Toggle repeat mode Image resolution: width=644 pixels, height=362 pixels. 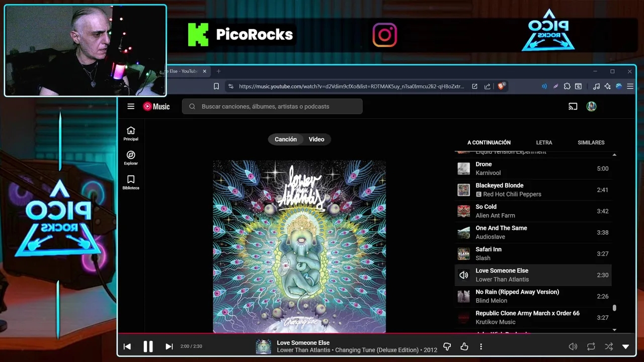pos(591,346)
